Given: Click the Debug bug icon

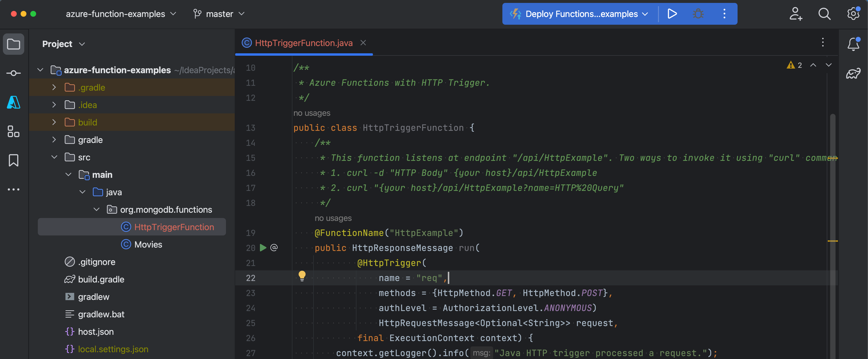Looking at the screenshot, I should tap(698, 14).
